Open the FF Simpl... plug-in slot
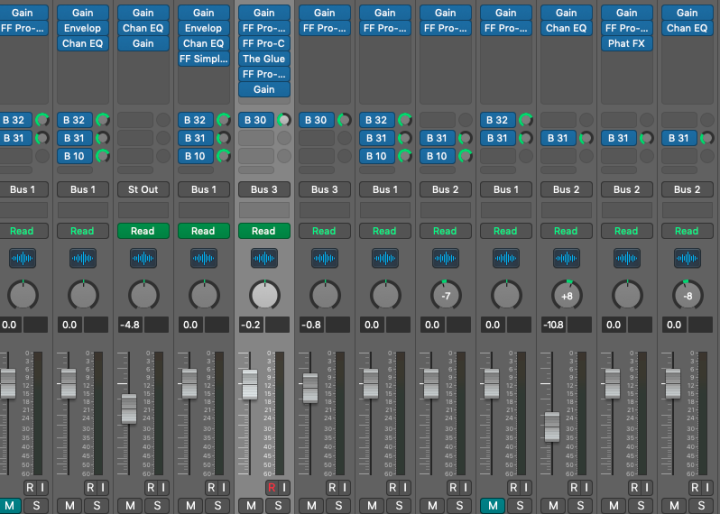Screen dimensions: 720x514 tap(204, 59)
